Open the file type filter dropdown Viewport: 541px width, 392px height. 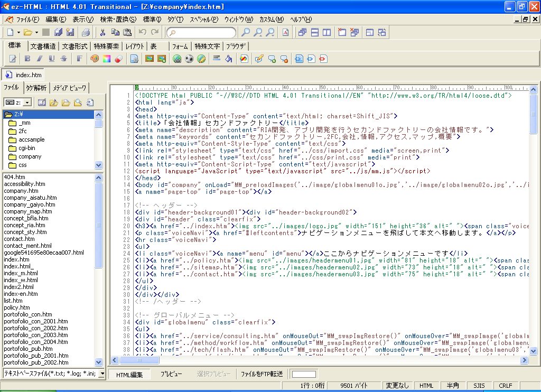click(102, 374)
